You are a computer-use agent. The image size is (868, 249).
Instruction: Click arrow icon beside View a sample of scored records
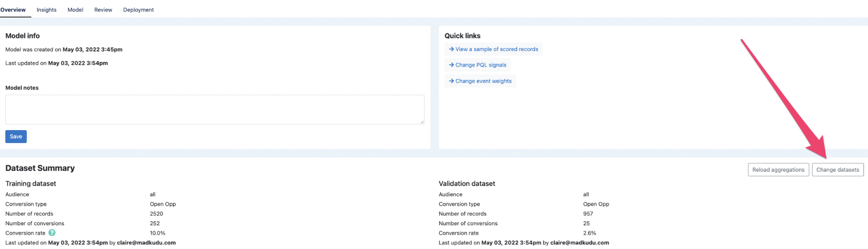451,49
